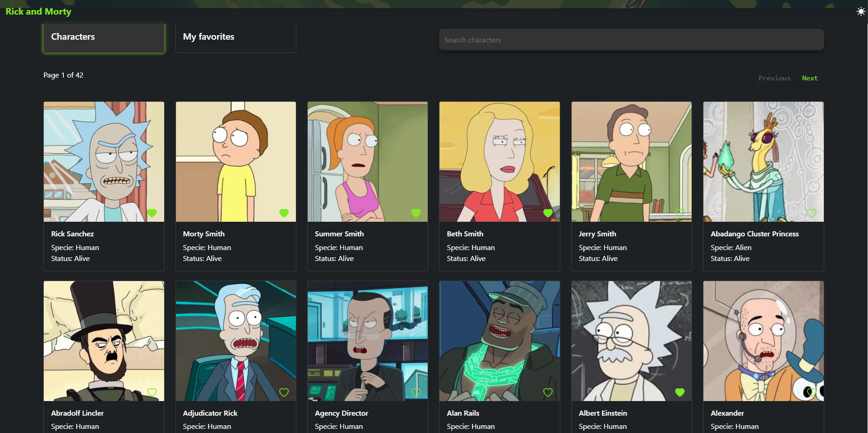Click the heart icon on Morty Smith

click(284, 213)
